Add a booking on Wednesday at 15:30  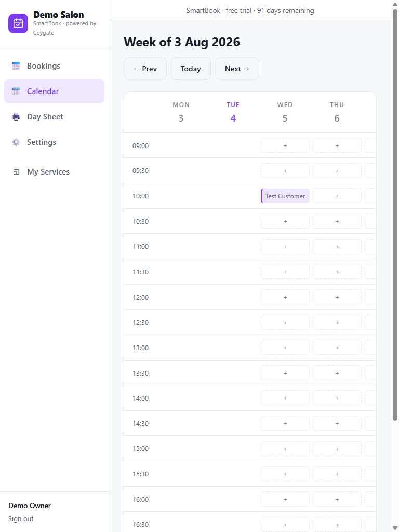coord(285,474)
